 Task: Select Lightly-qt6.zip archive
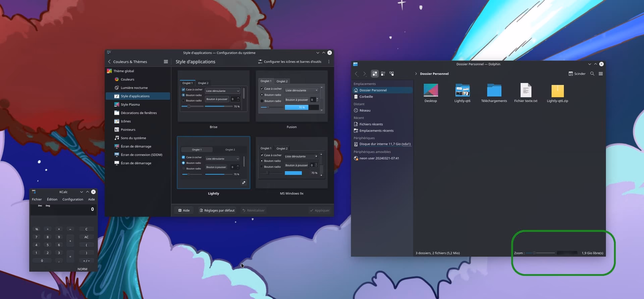(x=557, y=93)
